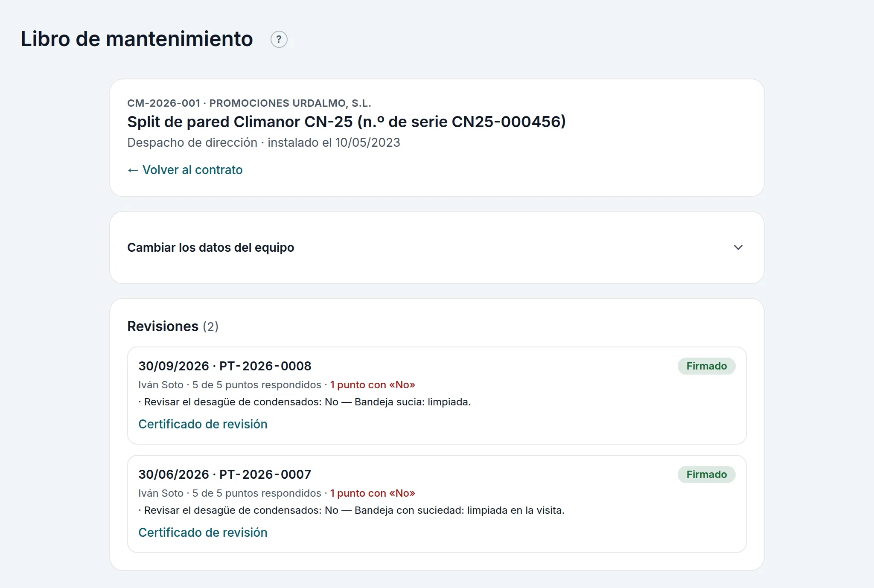Click the equipment title Split de pared Climanor CN-25
The height and width of the screenshot is (588, 874).
click(347, 122)
